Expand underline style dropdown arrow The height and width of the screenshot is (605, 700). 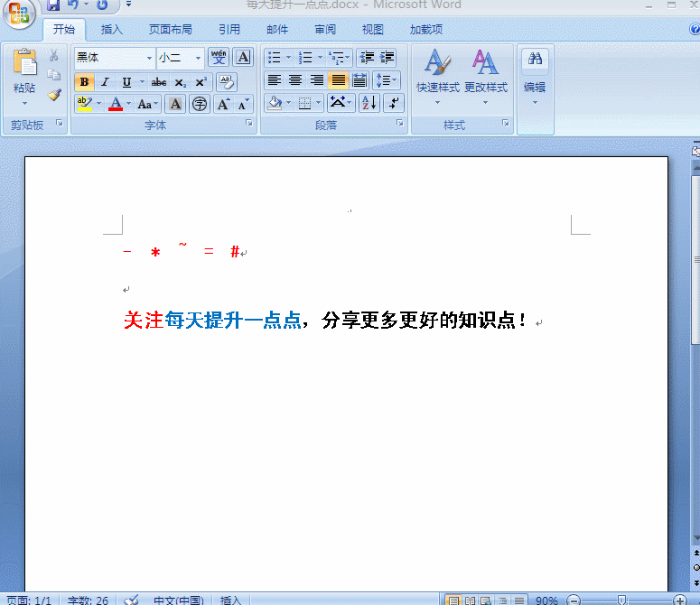[x=142, y=82]
